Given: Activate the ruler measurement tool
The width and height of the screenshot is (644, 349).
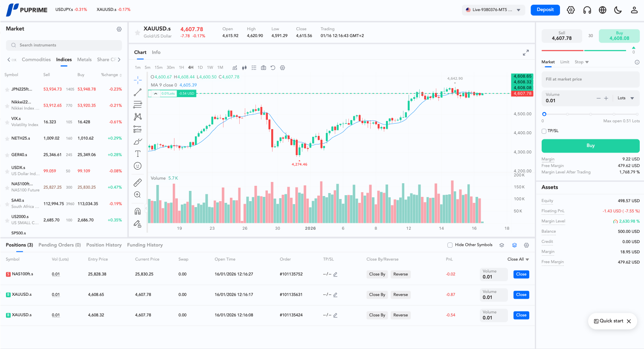Looking at the screenshot, I should (x=138, y=182).
